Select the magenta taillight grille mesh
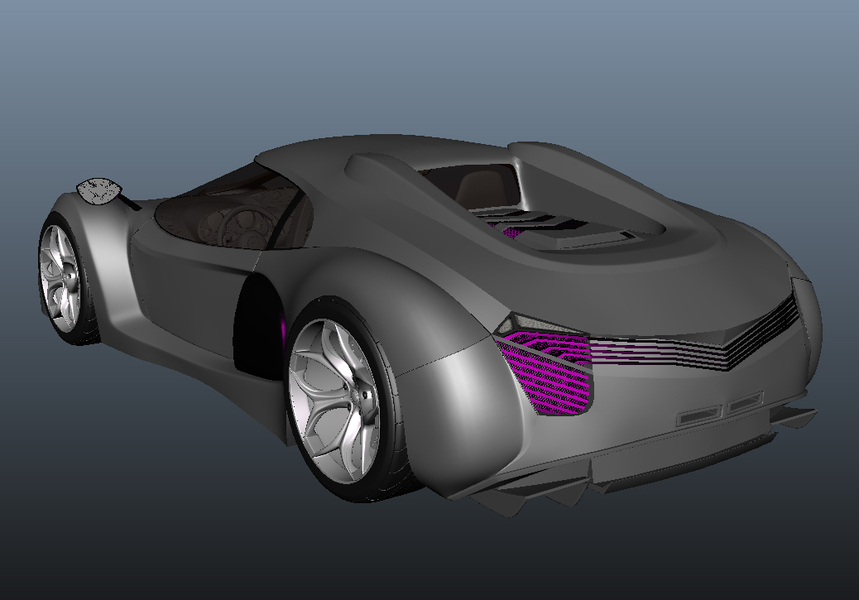 (x=547, y=374)
